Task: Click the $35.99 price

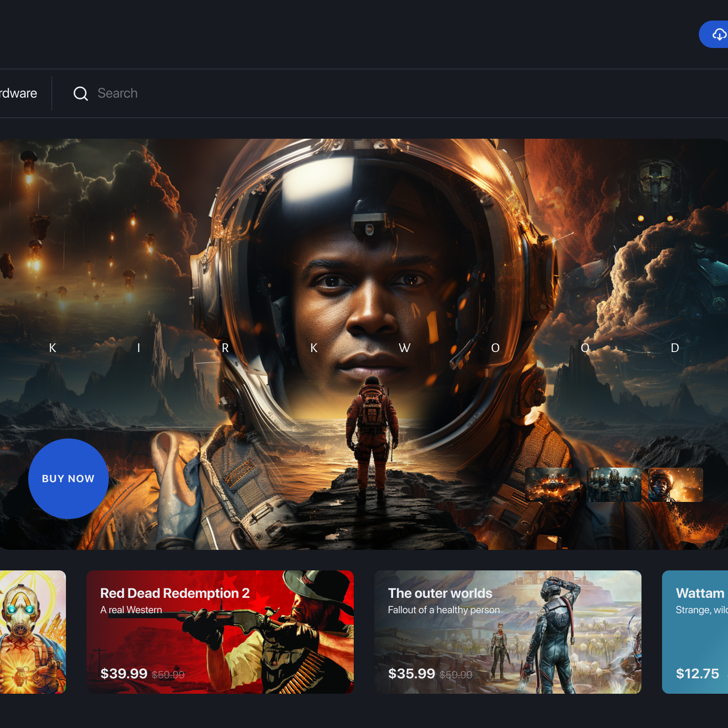Action: pos(412,674)
